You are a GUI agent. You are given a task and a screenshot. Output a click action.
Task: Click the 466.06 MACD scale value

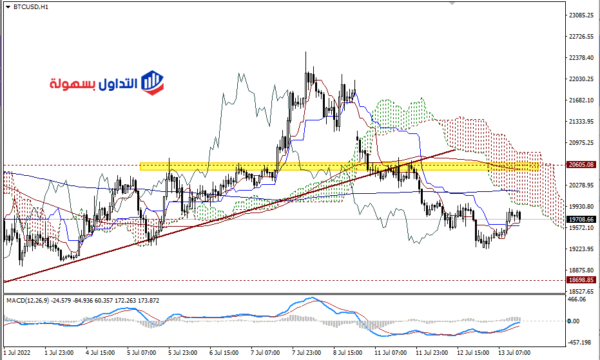[577, 300]
